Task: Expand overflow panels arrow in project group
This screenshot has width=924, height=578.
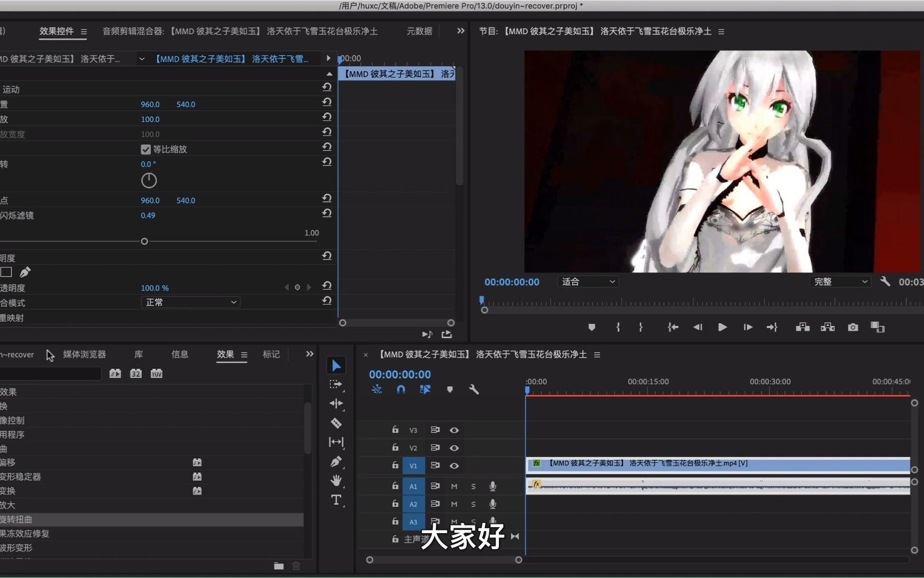Action: click(310, 354)
